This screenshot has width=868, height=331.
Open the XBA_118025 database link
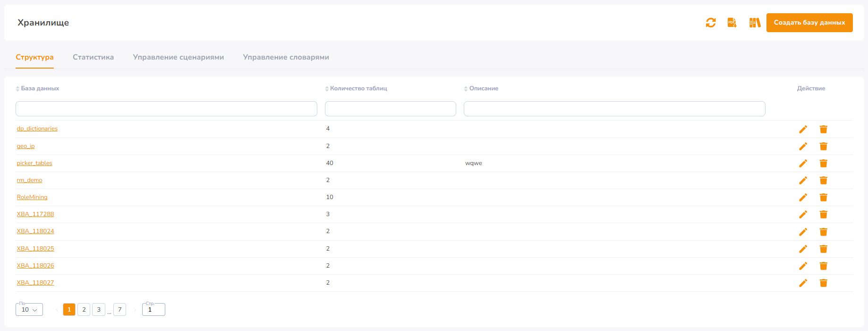coord(35,249)
